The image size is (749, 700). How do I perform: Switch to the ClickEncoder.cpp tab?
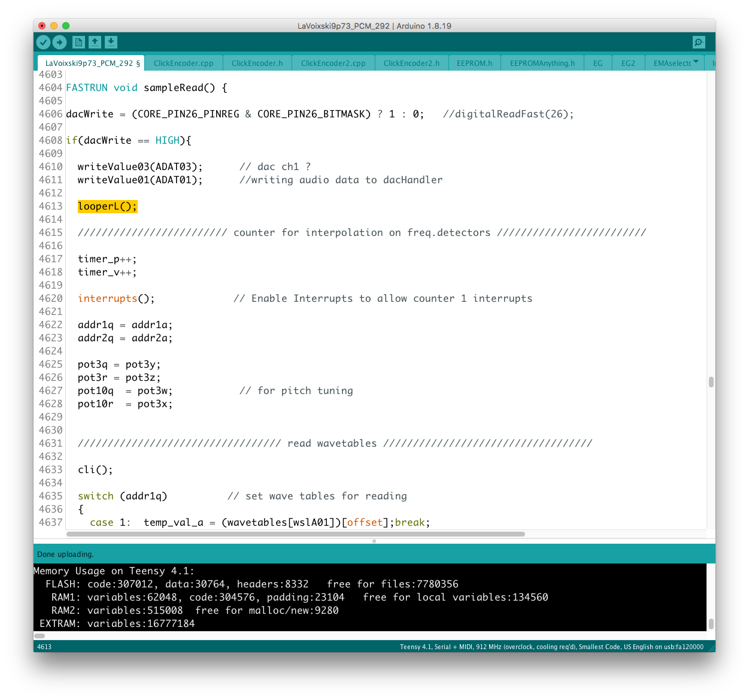point(183,63)
